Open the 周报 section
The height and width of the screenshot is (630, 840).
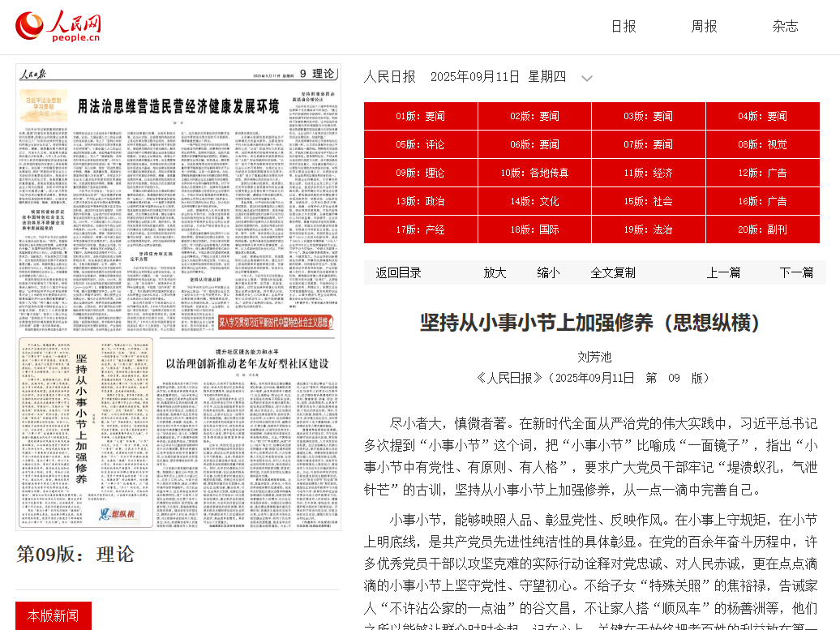704,26
